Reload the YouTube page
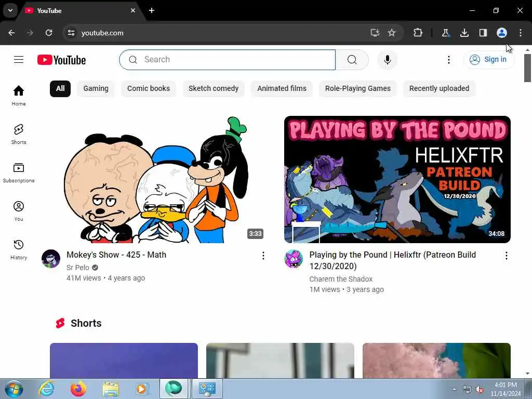The width and height of the screenshot is (532, 399). [49, 33]
